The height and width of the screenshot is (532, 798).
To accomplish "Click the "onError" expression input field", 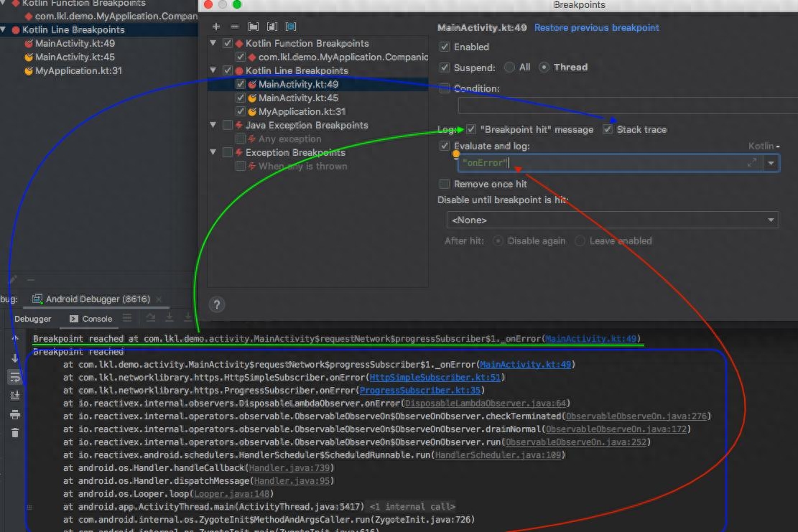I will 611,163.
